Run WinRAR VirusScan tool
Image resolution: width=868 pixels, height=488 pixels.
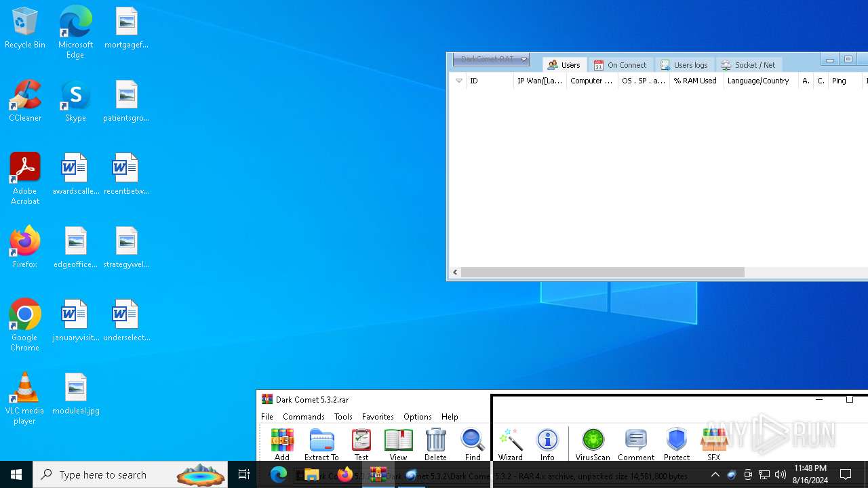593,444
